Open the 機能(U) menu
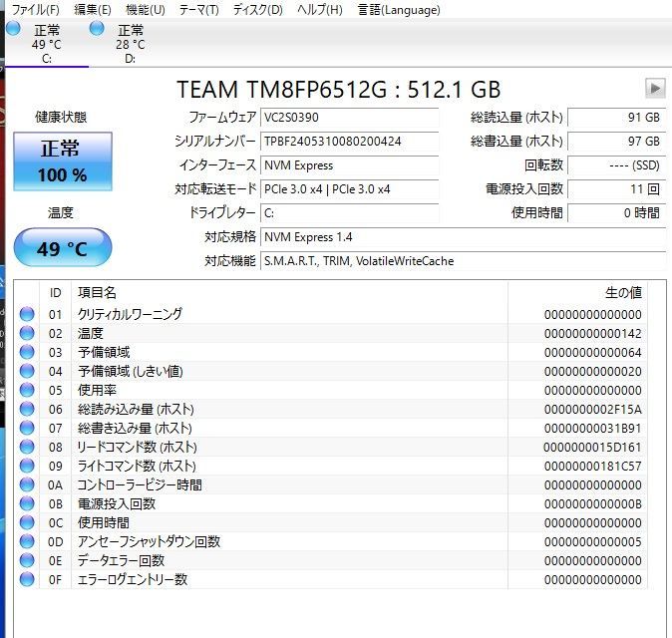Viewport: 672px width, 638px height. [x=146, y=9]
